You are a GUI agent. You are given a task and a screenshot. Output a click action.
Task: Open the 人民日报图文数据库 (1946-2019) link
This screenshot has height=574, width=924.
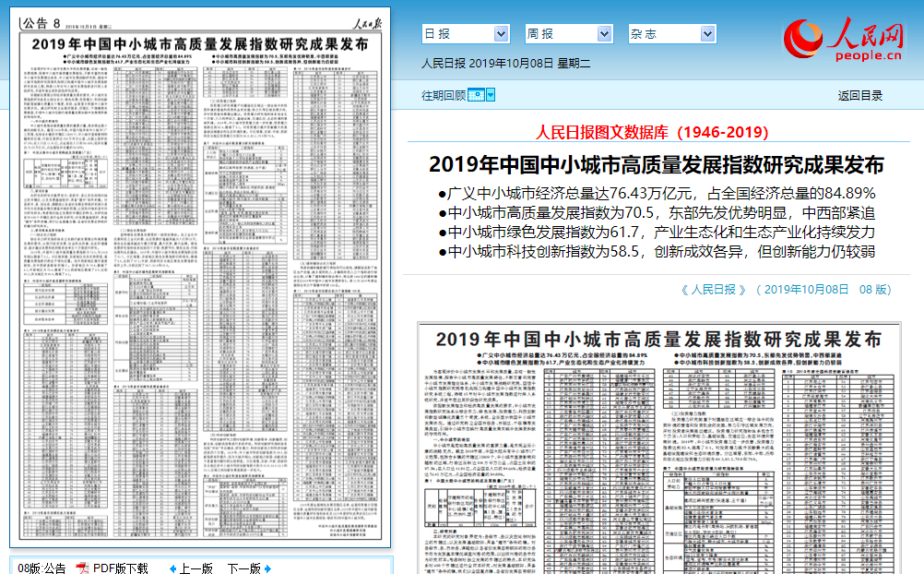(x=652, y=132)
